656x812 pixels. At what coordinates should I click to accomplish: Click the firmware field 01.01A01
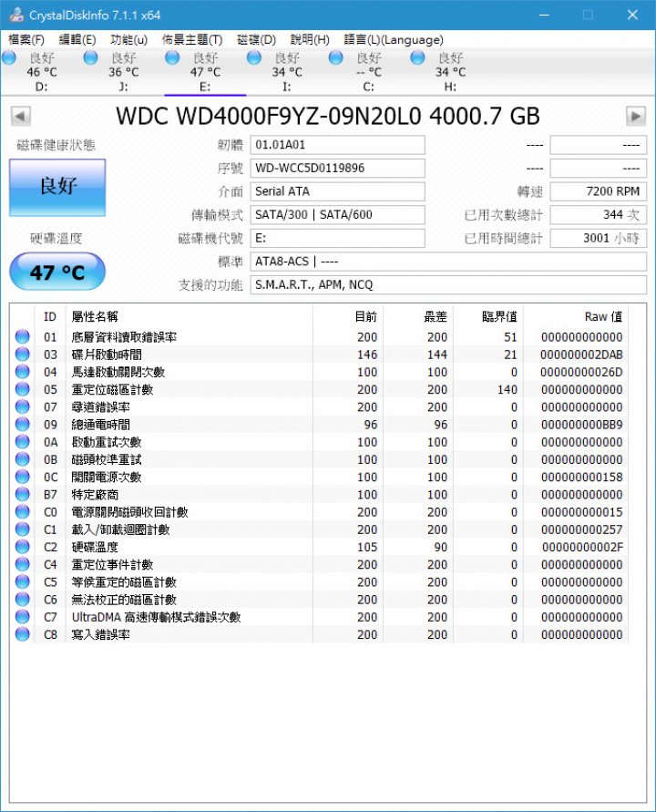pos(338,145)
